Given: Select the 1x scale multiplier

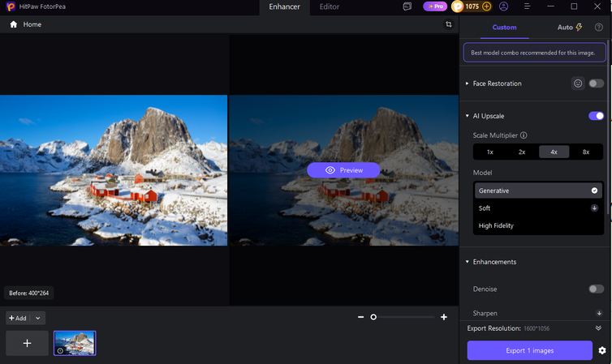Looking at the screenshot, I should (x=489, y=152).
